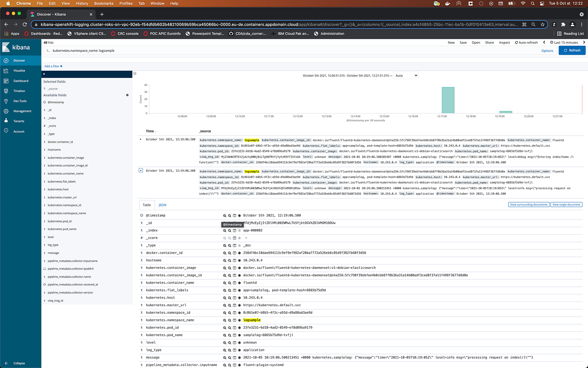This screenshot has width=588, height=368.
Task: Collapse the expanded second document row
Action: pos(141,170)
